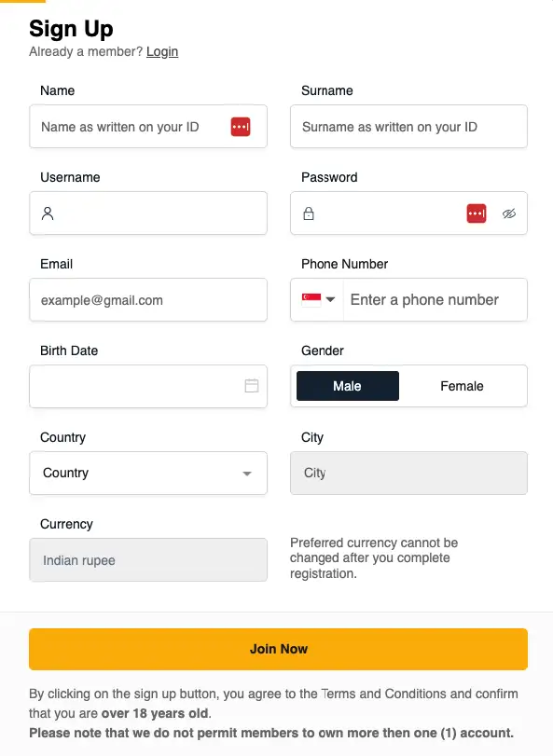Click the autofill icon in Name field

(x=241, y=126)
